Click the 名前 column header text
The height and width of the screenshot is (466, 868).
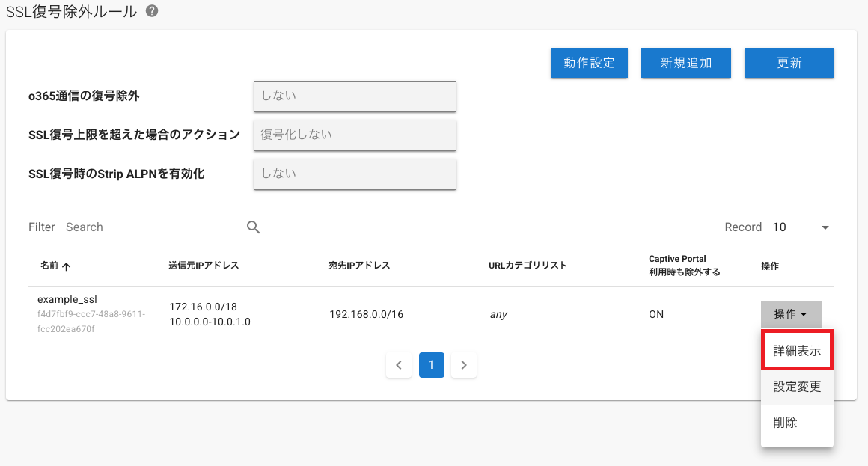[49, 265]
